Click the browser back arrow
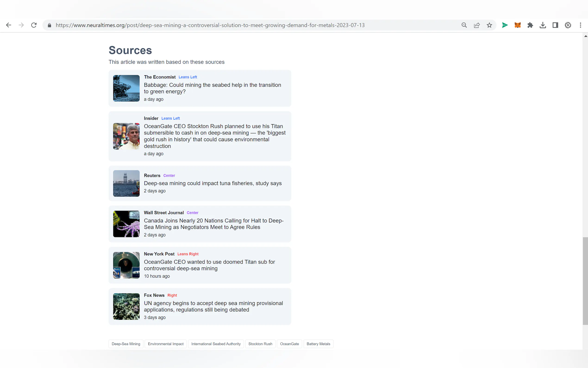Screen dimensions: 588x368 (x=9, y=25)
